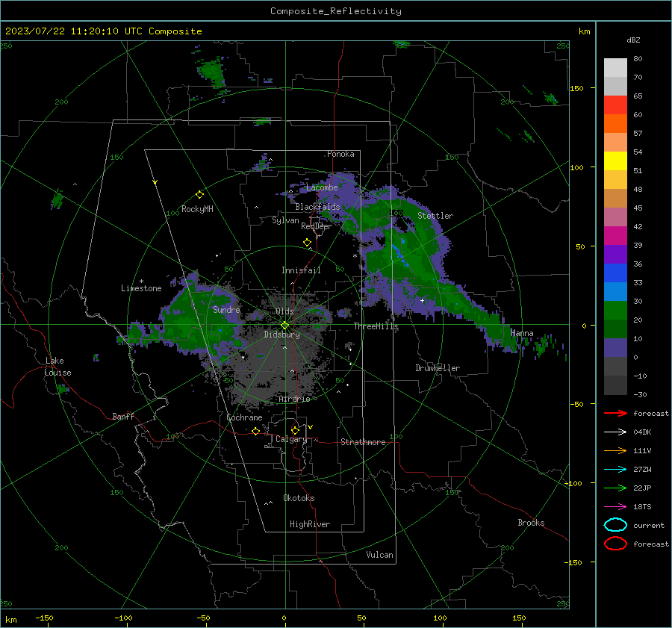Click the Sundre town label
Screen dimensions: 672x628
(226, 310)
